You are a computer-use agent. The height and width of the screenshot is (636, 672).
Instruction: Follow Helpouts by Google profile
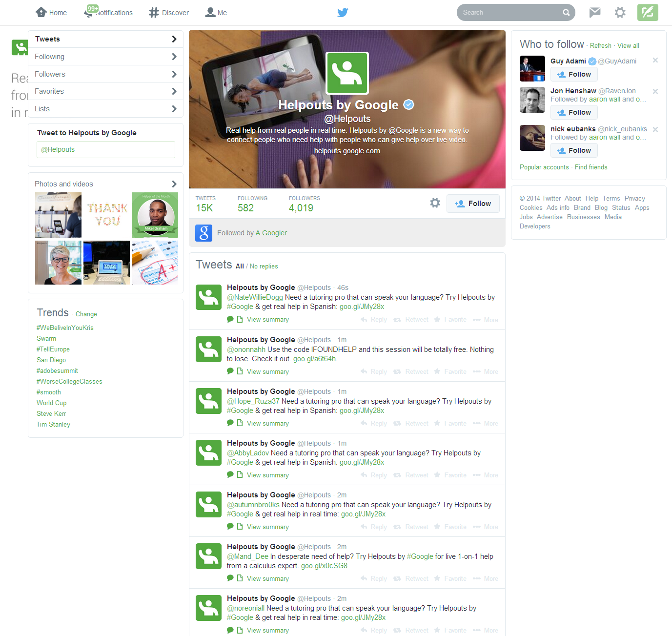[x=473, y=204]
